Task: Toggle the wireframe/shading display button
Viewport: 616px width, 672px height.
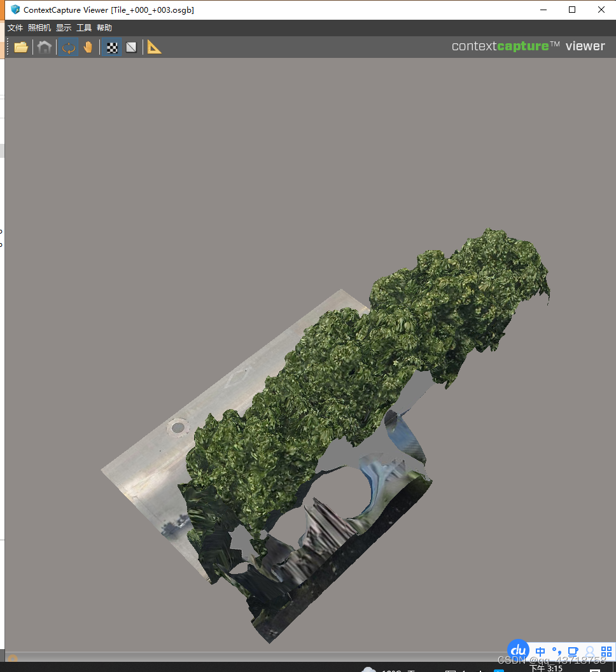Action: 132,47
